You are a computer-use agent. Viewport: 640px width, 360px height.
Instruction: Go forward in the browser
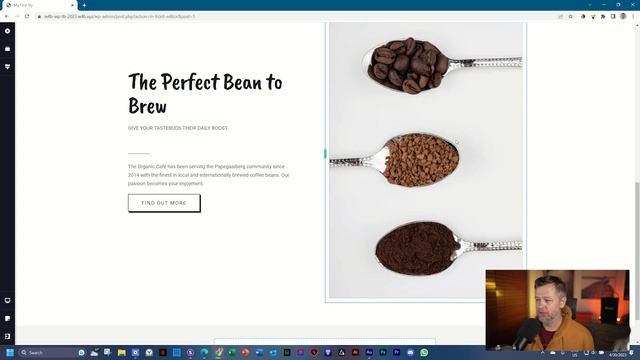coord(17,16)
